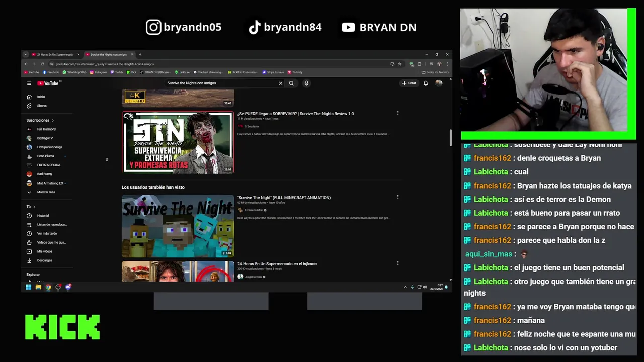Open options for 24 Horas En Un Supermercado video

[398, 263]
